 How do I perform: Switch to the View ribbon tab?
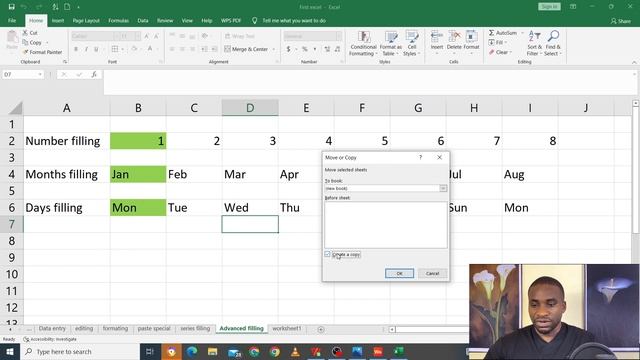[x=187, y=20]
